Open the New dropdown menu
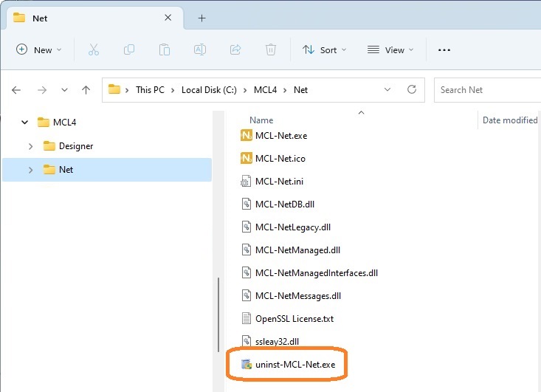Image resolution: width=541 pixels, height=392 pixels. click(x=38, y=50)
